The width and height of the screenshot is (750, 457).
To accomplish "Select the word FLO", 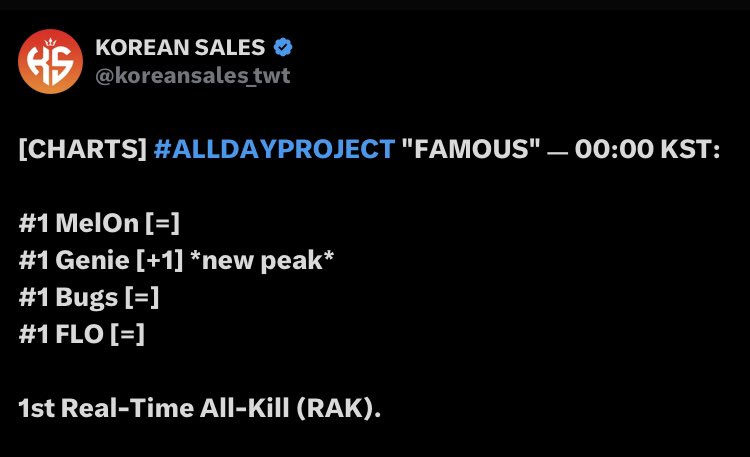I will (x=79, y=334).
